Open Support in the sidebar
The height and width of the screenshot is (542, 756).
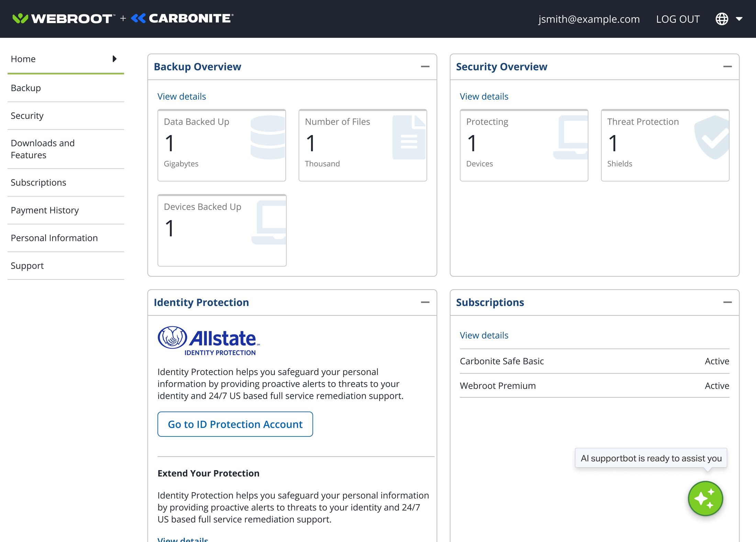pos(66,266)
